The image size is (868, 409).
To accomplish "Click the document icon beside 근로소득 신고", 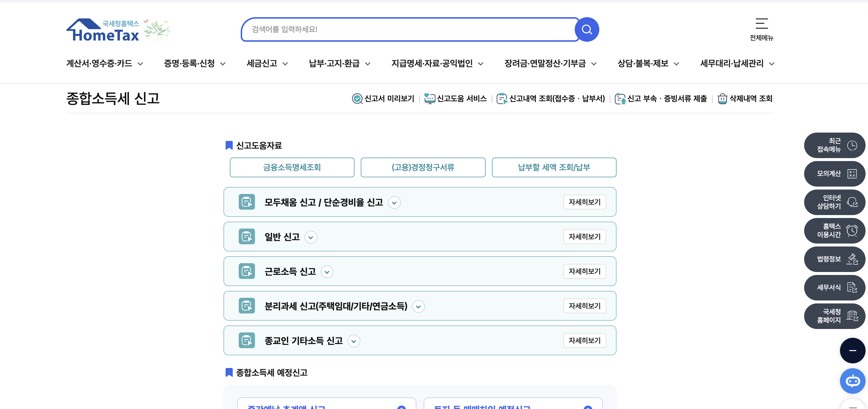I will click(x=247, y=271).
